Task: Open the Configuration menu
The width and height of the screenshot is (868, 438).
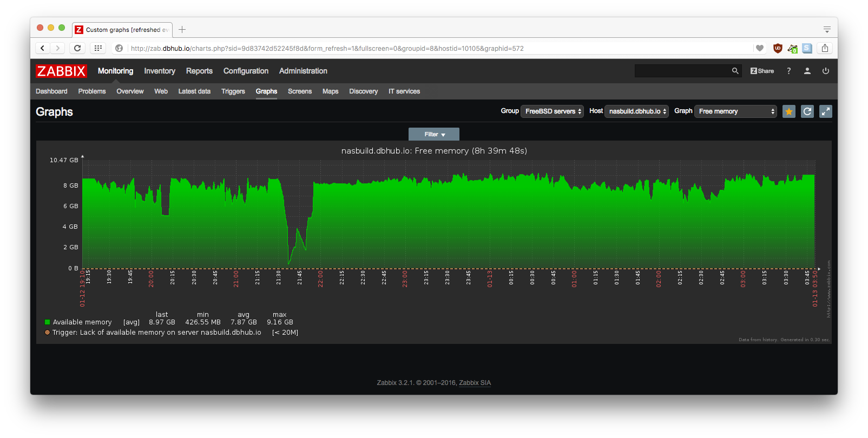Action: [x=246, y=71]
